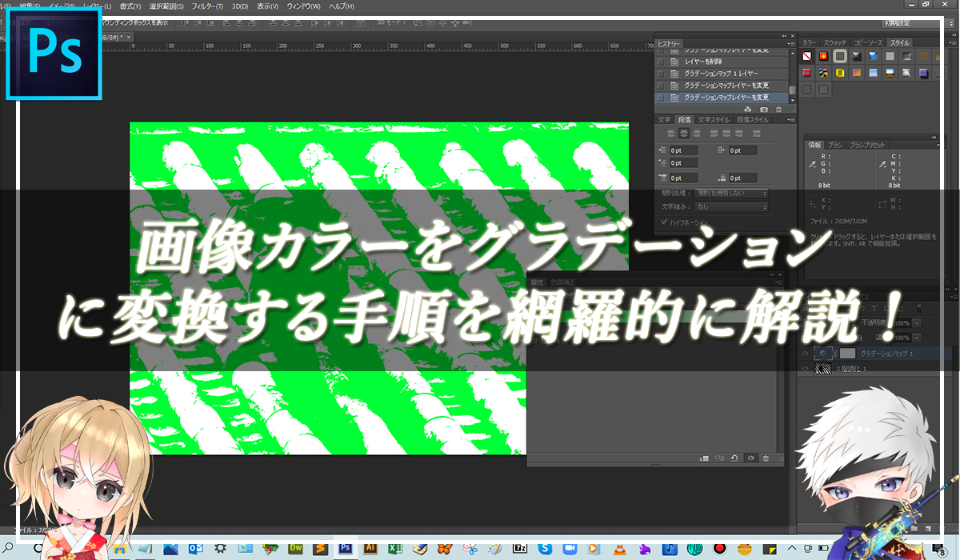Click the trash icon in the History panel
960x560 pixels.
778,109
